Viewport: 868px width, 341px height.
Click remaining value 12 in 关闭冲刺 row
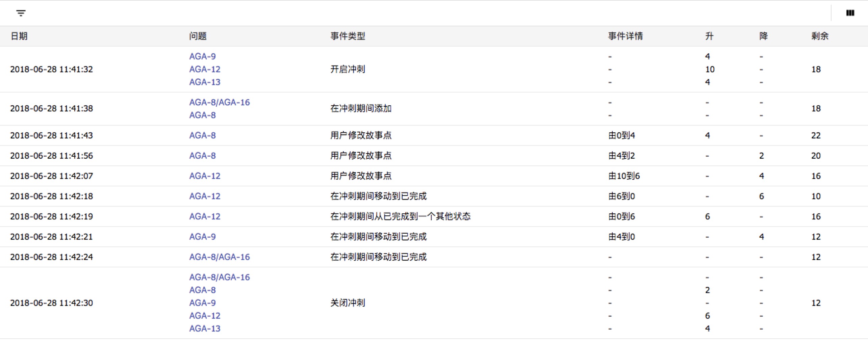816,303
